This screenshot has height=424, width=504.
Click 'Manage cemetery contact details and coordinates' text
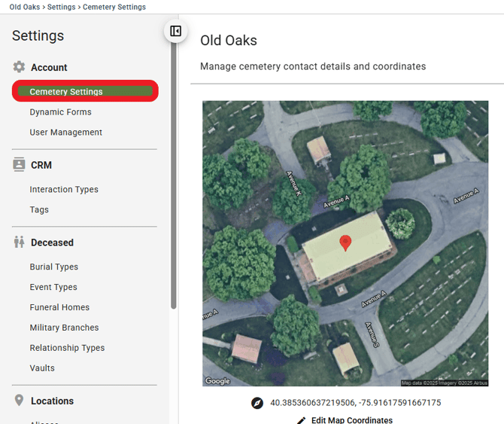coord(313,66)
